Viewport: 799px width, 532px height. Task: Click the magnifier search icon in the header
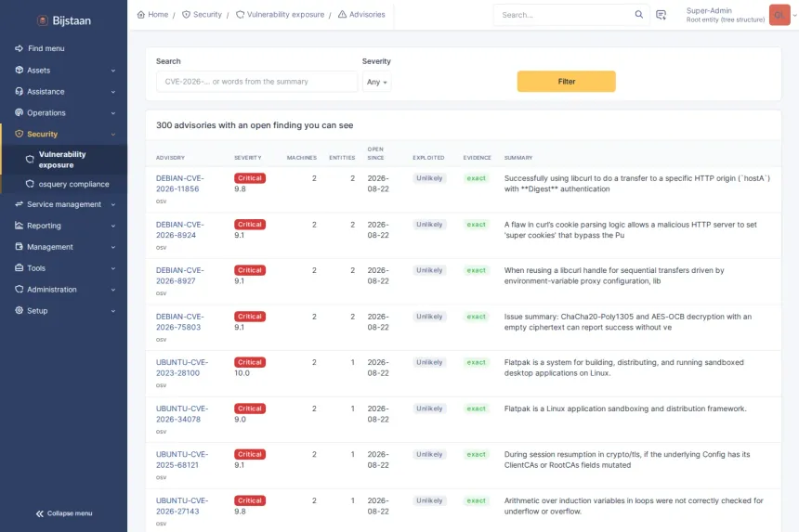pos(638,14)
